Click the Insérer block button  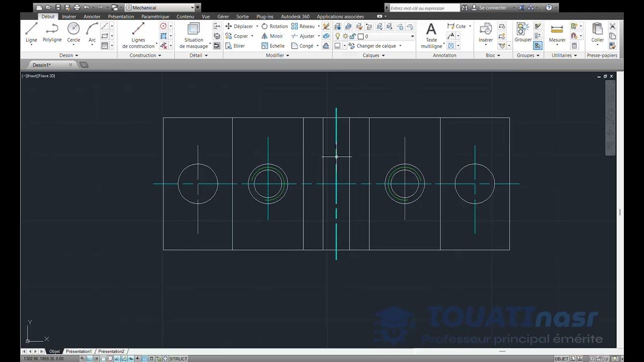(486, 33)
